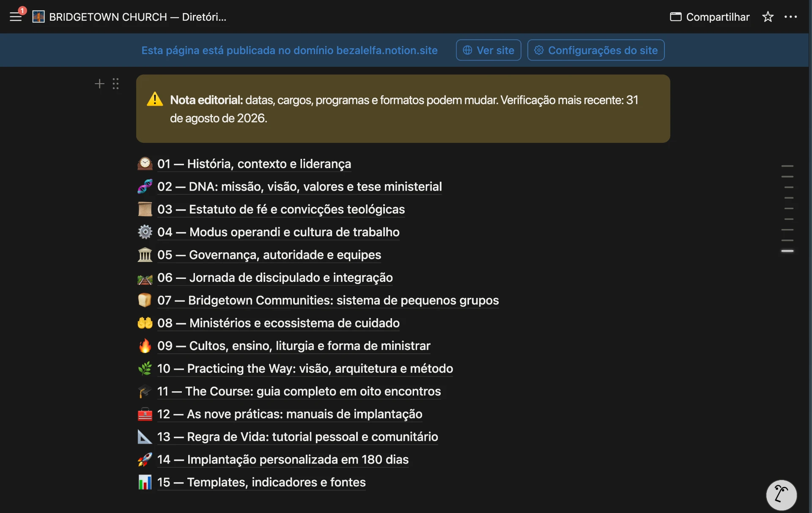Click the triangular ruler icon beside 13 Regra

pos(145,437)
